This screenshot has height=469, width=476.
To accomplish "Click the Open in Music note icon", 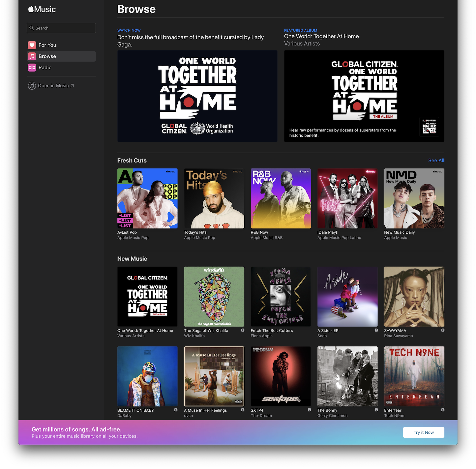I will [32, 86].
